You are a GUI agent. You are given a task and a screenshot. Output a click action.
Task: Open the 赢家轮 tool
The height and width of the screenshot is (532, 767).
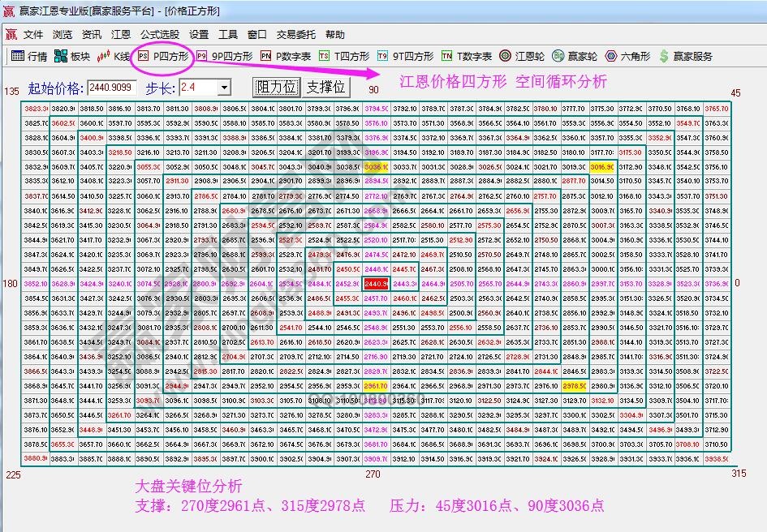pyautogui.click(x=577, y=57)
